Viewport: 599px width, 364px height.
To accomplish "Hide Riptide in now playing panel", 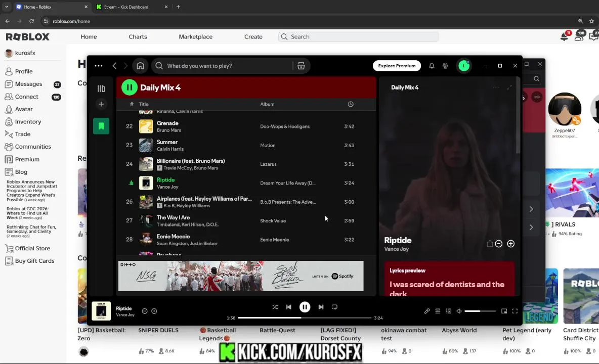I will [498, 244].
